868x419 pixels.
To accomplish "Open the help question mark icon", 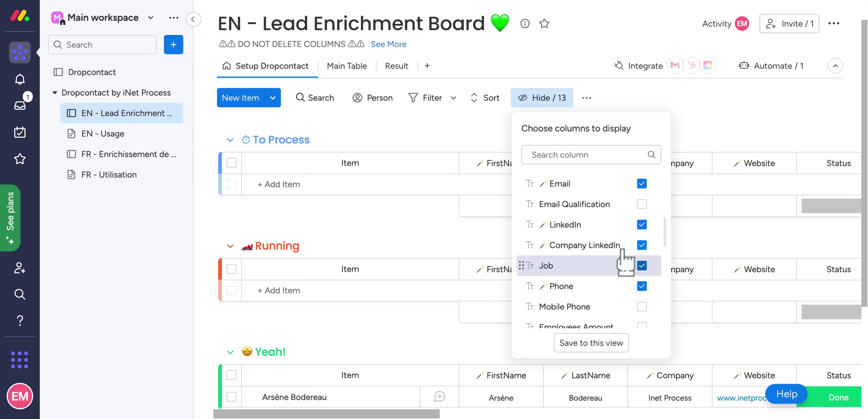I will pos(19,320).
